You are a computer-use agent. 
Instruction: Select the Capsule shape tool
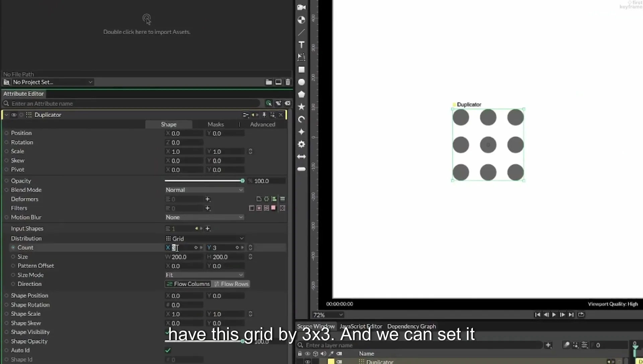[x=301, y=169]
